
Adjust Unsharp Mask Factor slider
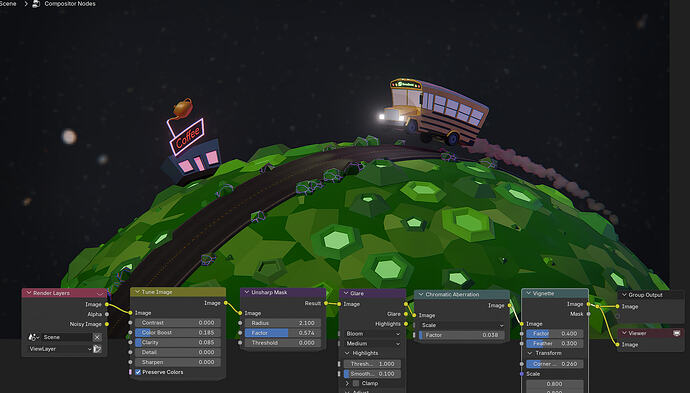pyautogui.click(x=283, y=333)
